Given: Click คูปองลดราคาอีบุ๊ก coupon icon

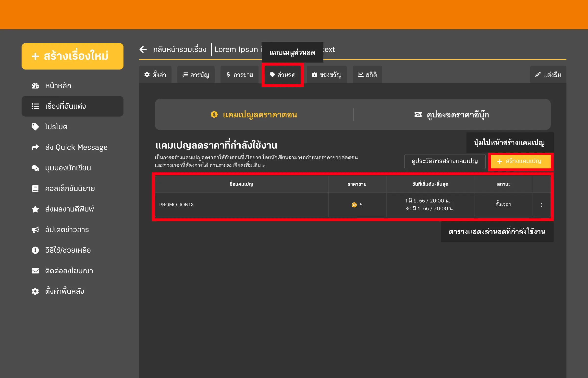Looking at the screenshot, I should pyautogui.click(x=418, y=114).
